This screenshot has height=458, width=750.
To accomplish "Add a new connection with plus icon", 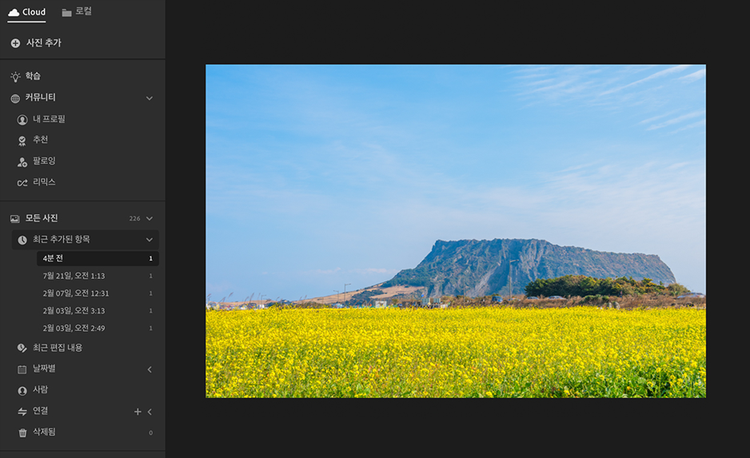I will pos(137,412).
